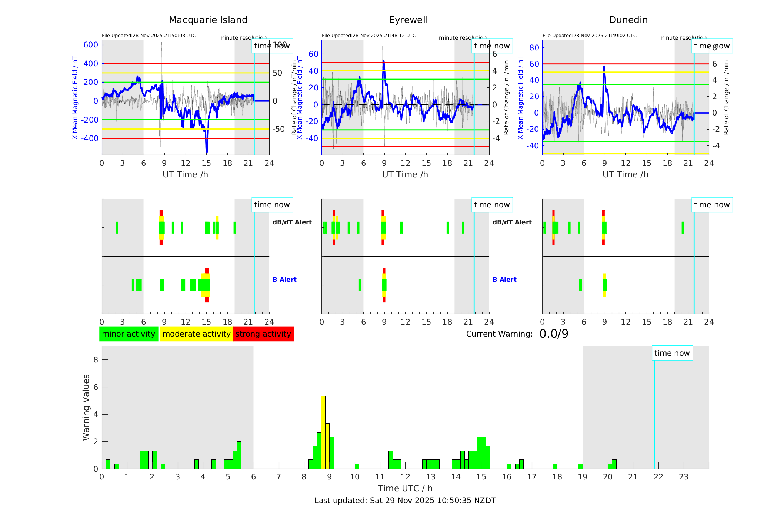Click Macquarie Island File Updated timestamp
Image resolution: width=784 pixels, height=532 pixels.
149,36
